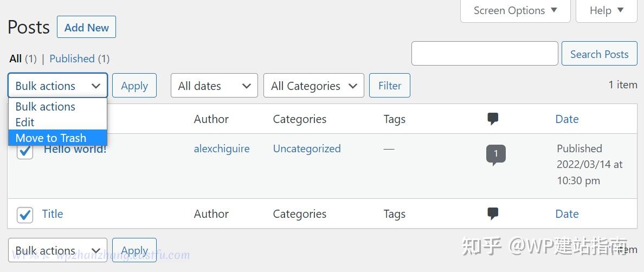Select the Bulk actions option in list
Viewport: 644px width, 272px height.
tap(46, 107)
